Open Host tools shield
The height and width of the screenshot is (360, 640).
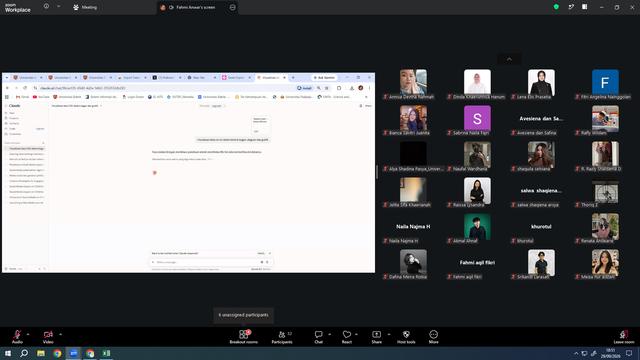[x=406, y=337]
